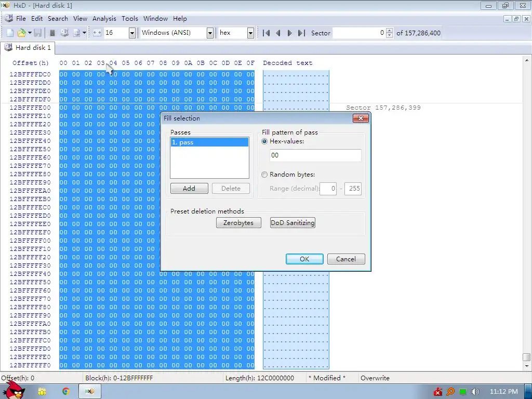
Task: Jump to the first sector
Action: click(267, 33)
